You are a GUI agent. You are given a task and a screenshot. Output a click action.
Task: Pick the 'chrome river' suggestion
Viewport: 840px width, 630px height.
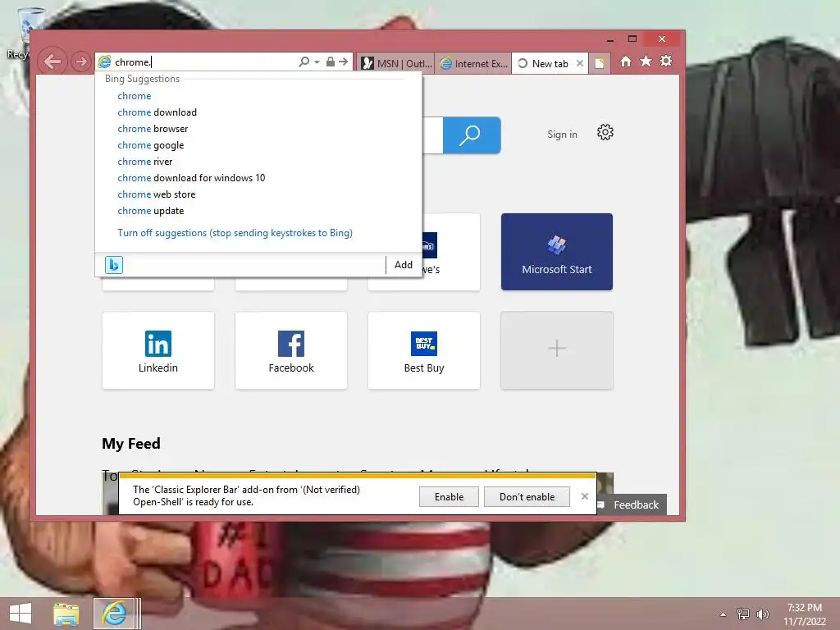144,162
